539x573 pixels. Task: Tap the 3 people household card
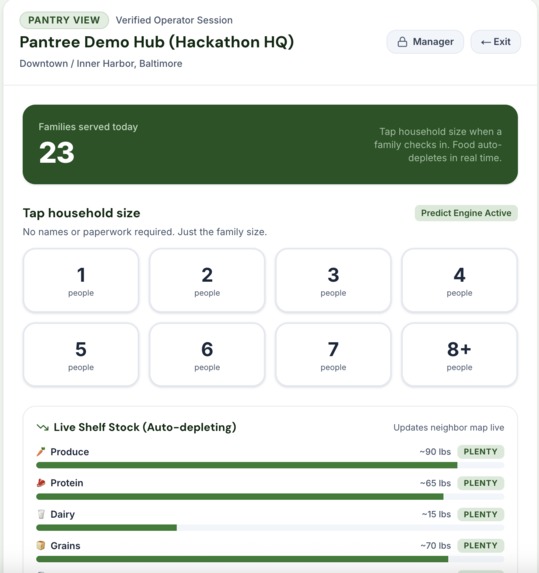tap(333, 280)
